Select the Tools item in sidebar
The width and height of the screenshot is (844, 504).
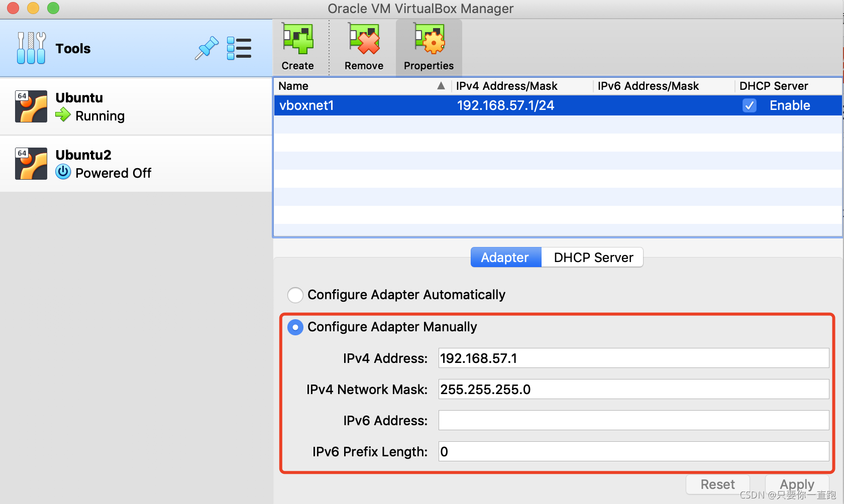tap(136, 48)
